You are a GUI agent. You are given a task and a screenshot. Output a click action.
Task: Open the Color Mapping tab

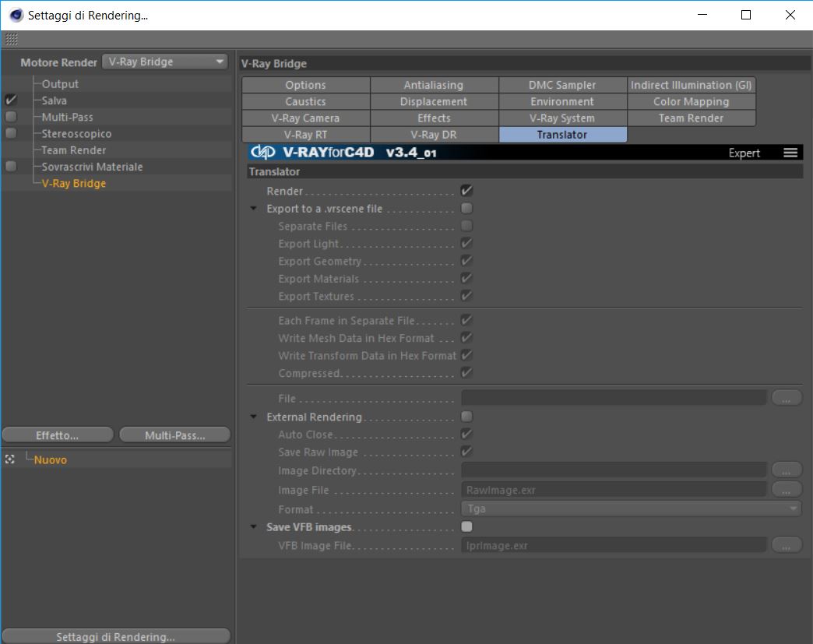(692, 102)
